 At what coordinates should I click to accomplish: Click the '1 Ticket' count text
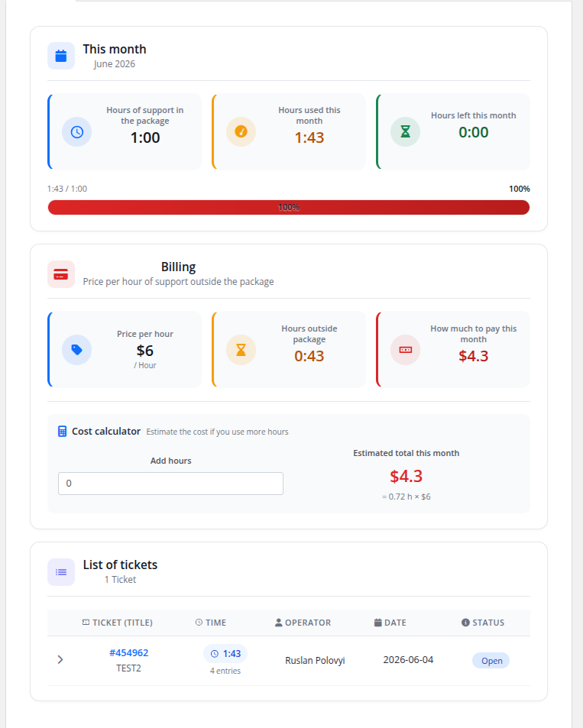click(120, 580)
